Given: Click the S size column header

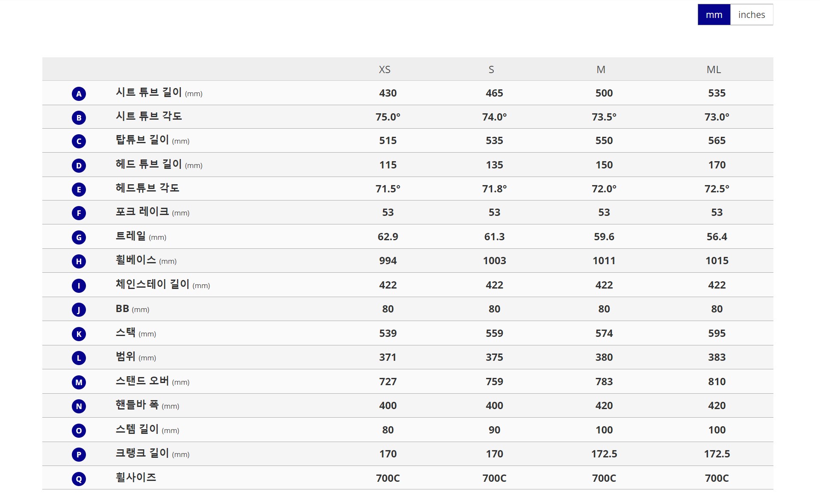Looking at the screenshot, I should click(x=491, y=70).
